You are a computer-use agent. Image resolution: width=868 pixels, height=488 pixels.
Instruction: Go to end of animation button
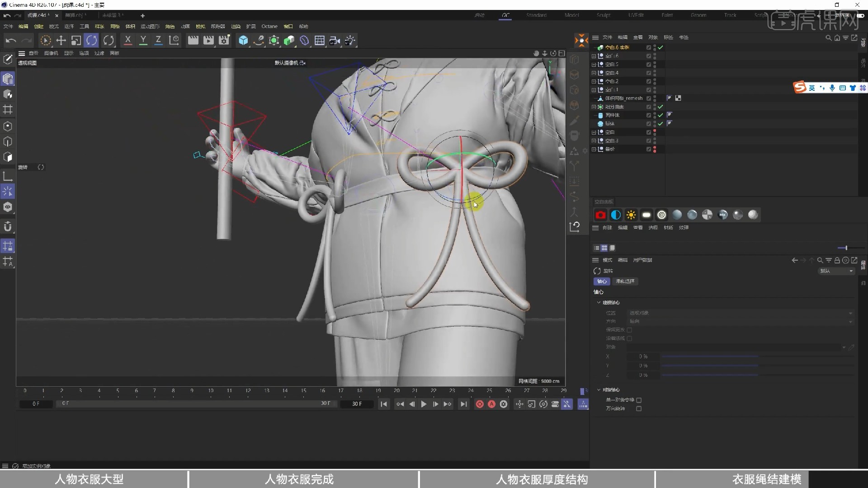point(463,404)
